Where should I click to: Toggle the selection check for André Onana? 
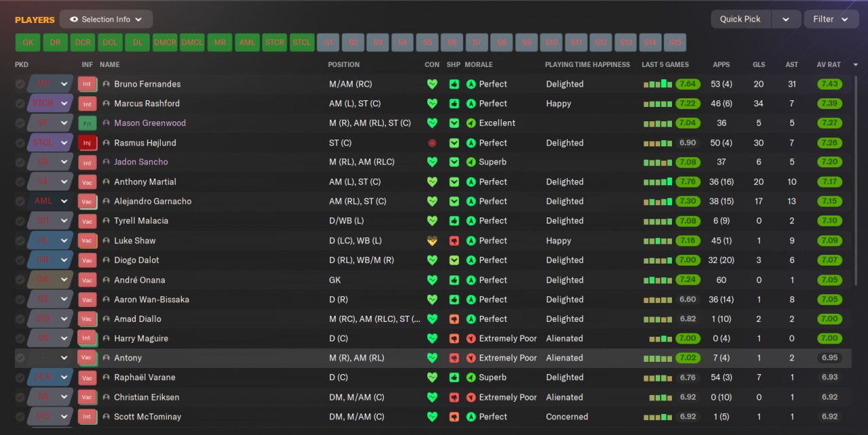[20, 280]
